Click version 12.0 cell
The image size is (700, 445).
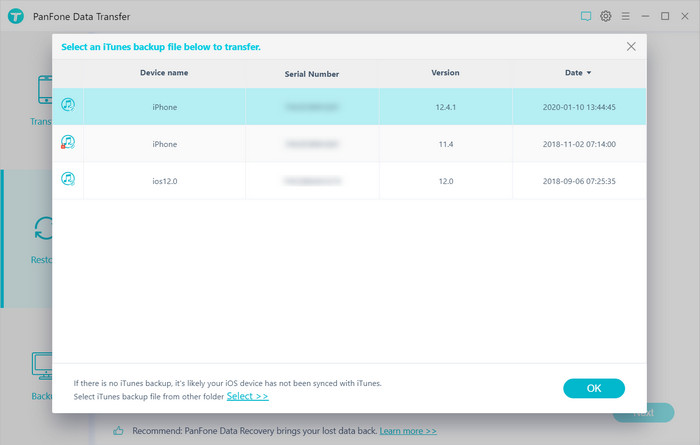click(x=446, y=181)
